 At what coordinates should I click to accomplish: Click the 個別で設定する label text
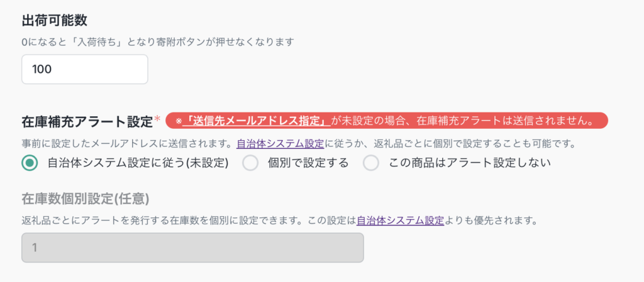point(308,163)
